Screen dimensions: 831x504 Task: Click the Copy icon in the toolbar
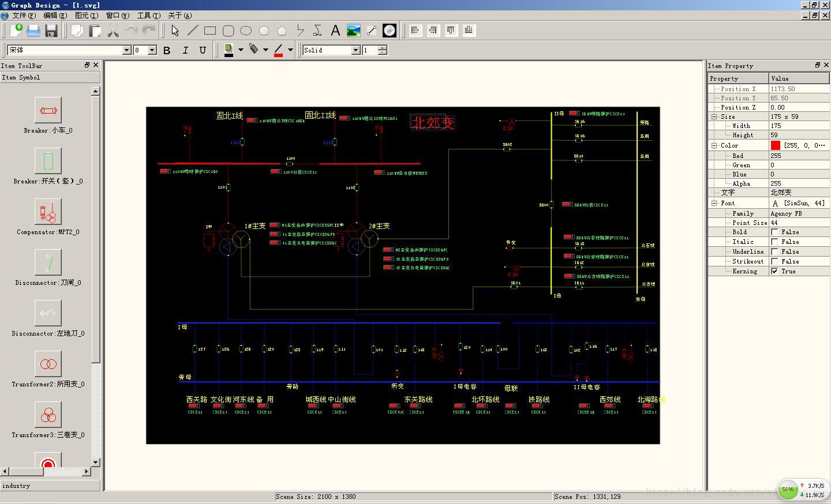coord(77,31)
